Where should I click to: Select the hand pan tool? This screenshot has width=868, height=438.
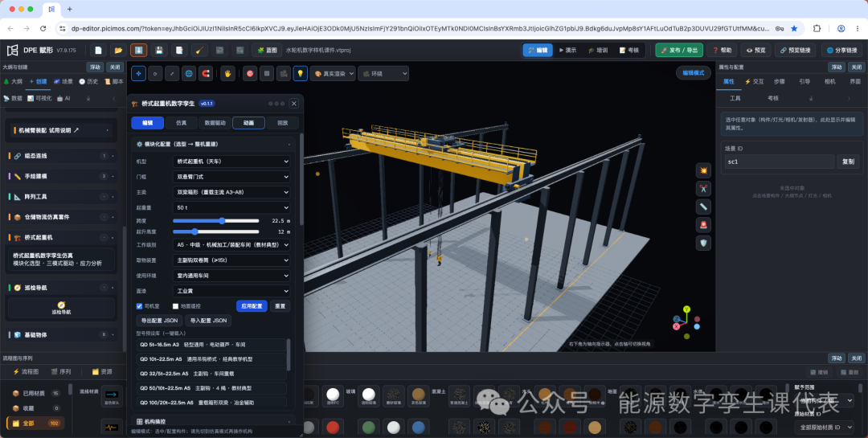pyautogui.click(x=227, y=73)
